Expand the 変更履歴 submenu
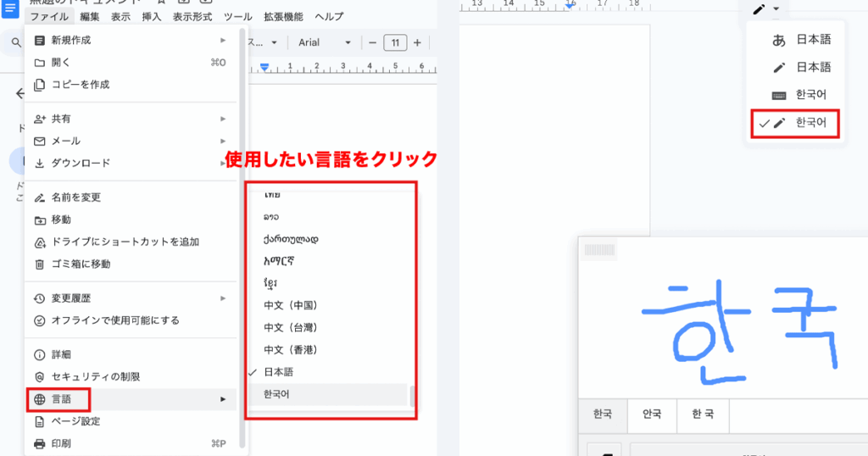The width and height of the screenshot is (868, 456). click(x=131, y=298)
